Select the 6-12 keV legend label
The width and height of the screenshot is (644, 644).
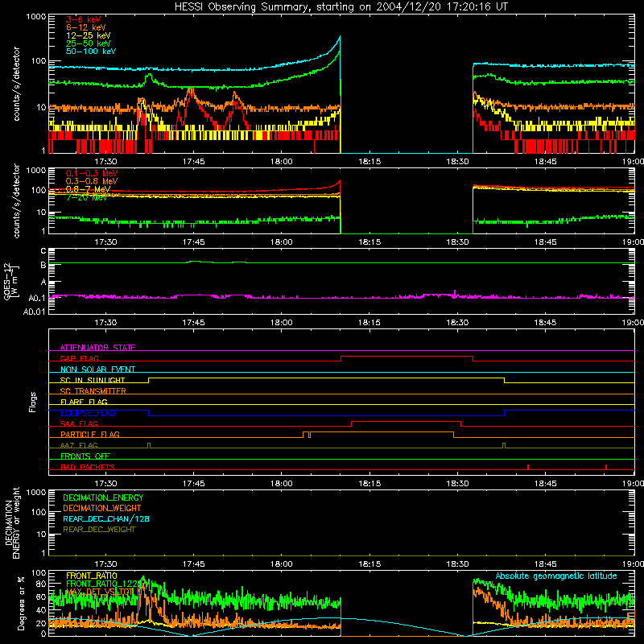tap(86, 27)
